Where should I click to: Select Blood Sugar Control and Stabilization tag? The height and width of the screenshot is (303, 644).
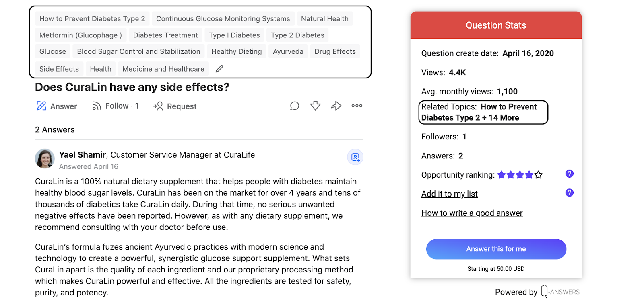point(138,51)
